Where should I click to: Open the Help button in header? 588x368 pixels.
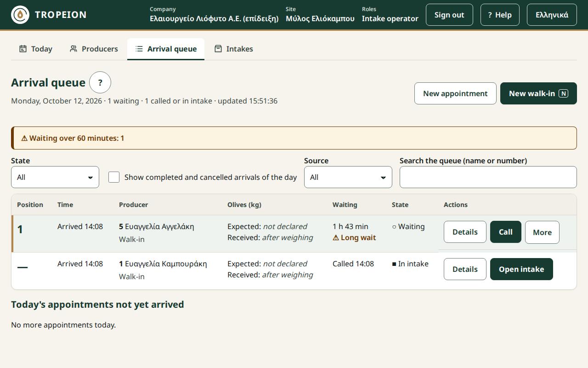click(x=500, y=15)
